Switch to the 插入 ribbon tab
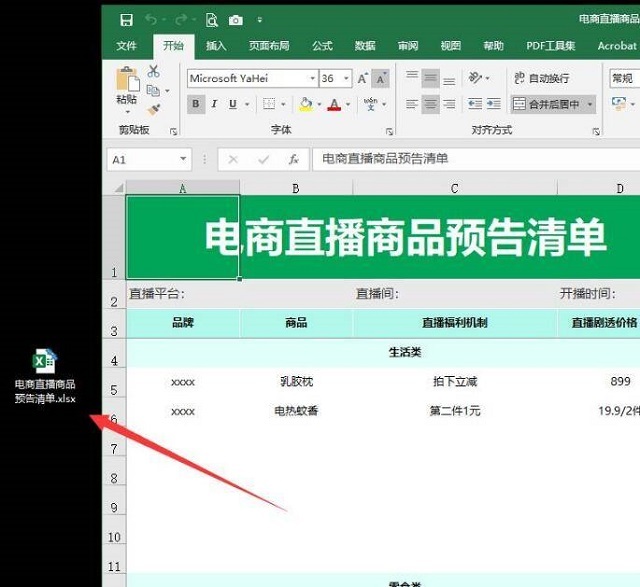640x587 pixels. pyautogui.click(x=216, y=45)
